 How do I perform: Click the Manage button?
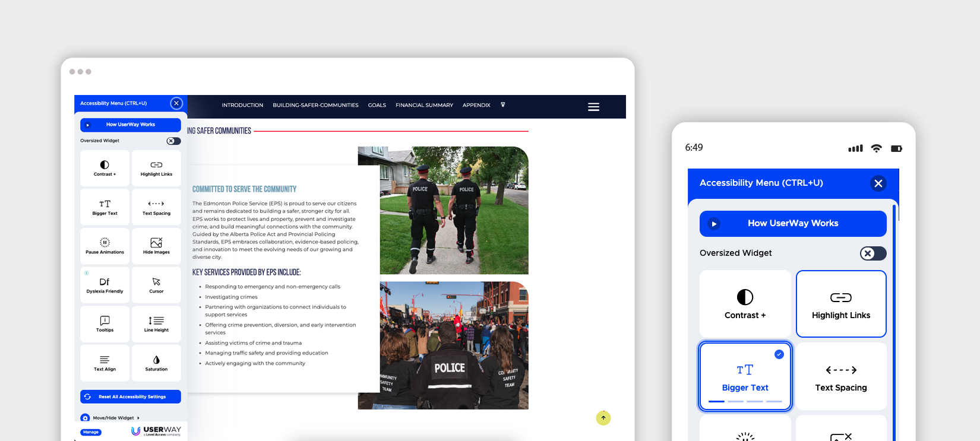coord(91,432)
